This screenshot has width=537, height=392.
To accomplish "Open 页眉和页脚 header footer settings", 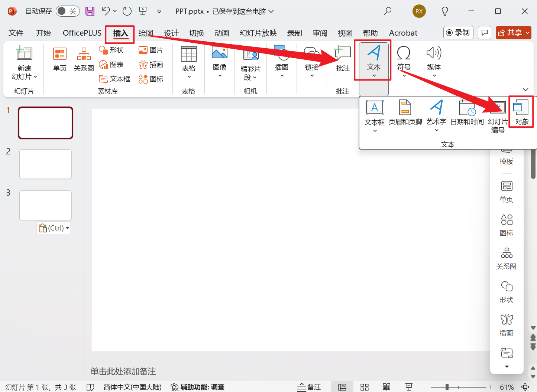I will (x=405, y=113).
